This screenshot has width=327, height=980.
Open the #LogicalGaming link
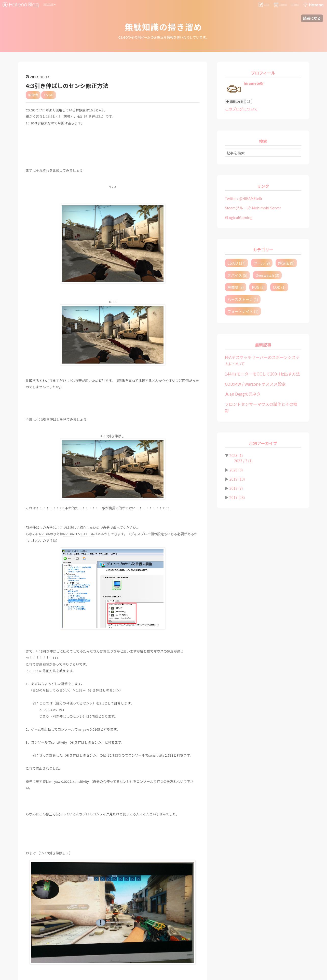click(238, 218)
